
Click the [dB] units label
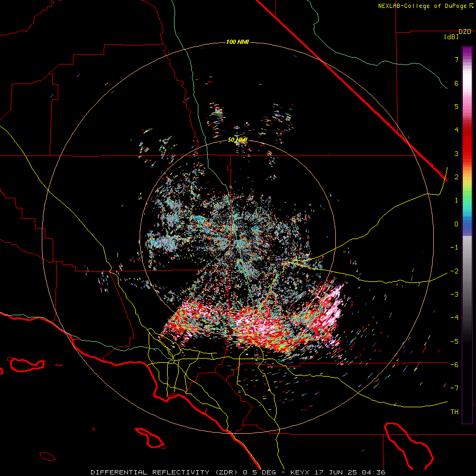pos(452,37)
